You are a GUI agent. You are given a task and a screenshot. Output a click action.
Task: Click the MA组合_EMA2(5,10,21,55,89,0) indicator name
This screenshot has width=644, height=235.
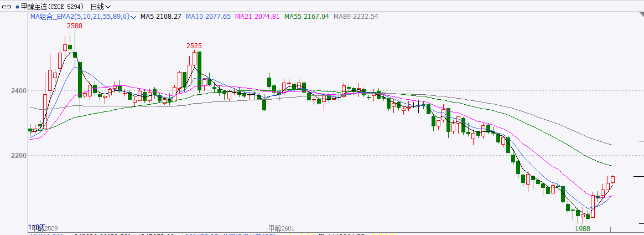point(79,17)
